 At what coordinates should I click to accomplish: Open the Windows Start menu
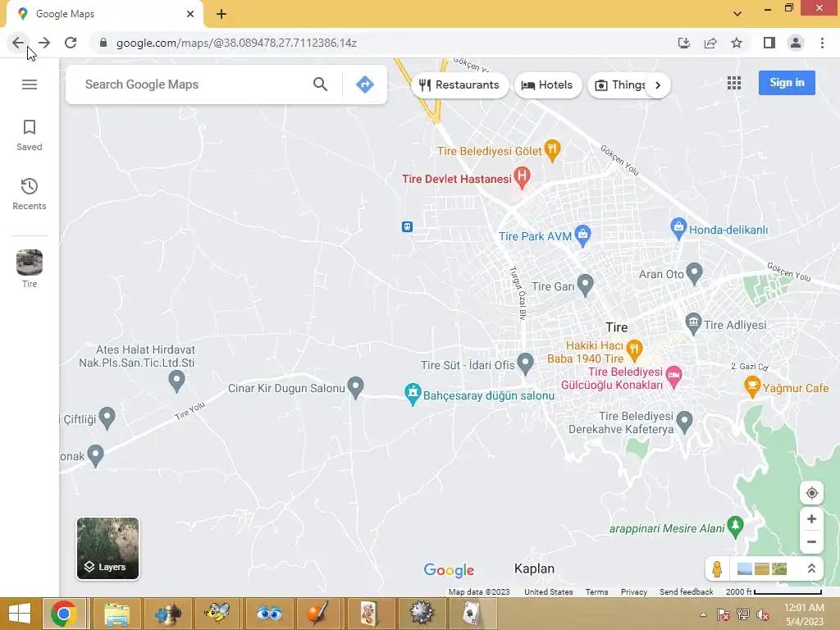tap(20, 614)
